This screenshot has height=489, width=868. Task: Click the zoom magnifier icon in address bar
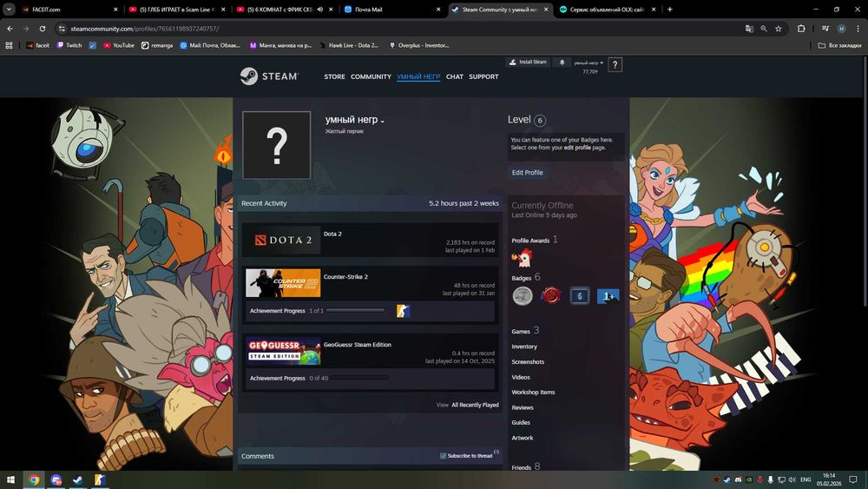(x=764, y=29)
